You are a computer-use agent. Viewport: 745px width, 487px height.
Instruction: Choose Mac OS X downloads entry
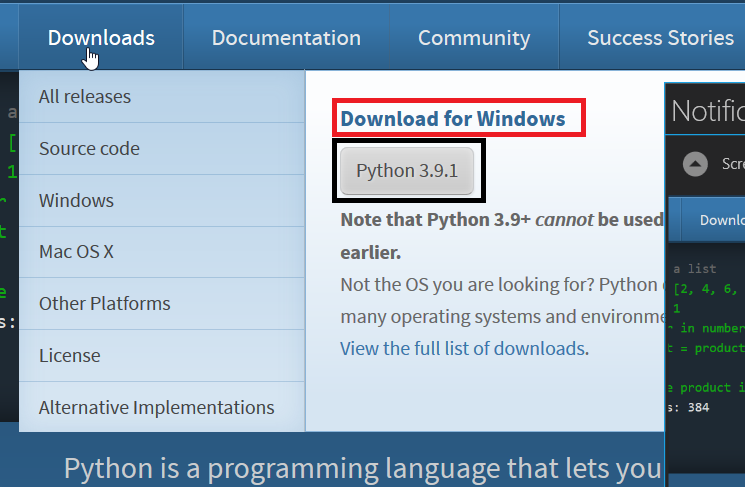pos(162,252)
